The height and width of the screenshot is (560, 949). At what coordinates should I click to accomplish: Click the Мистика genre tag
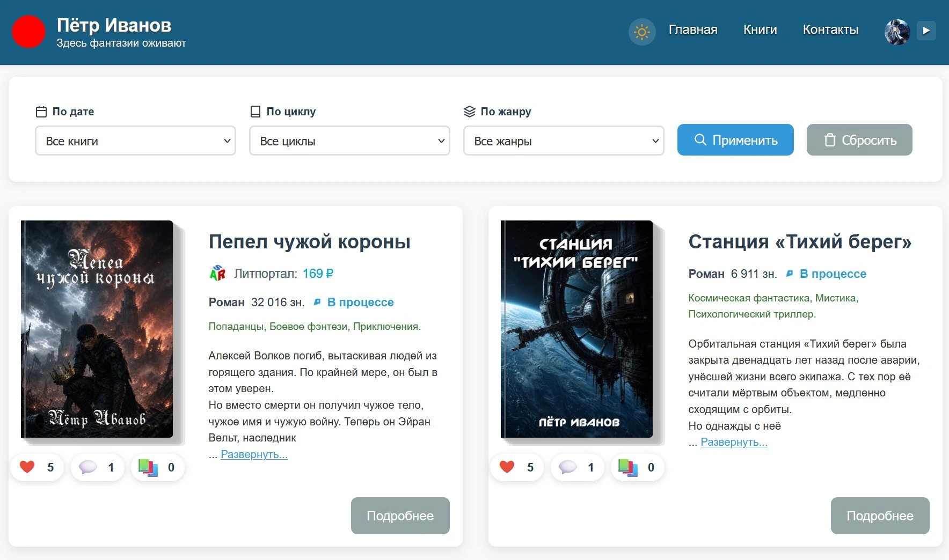(x=836, y=298)
